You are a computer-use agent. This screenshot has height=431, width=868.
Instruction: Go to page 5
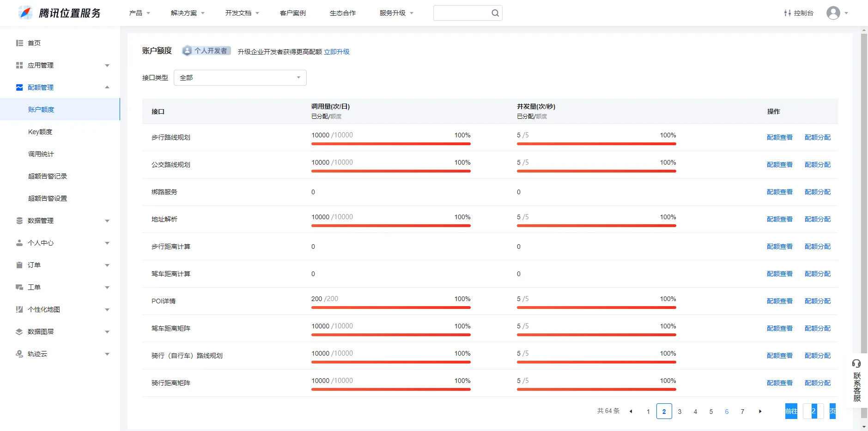(711, 412)
